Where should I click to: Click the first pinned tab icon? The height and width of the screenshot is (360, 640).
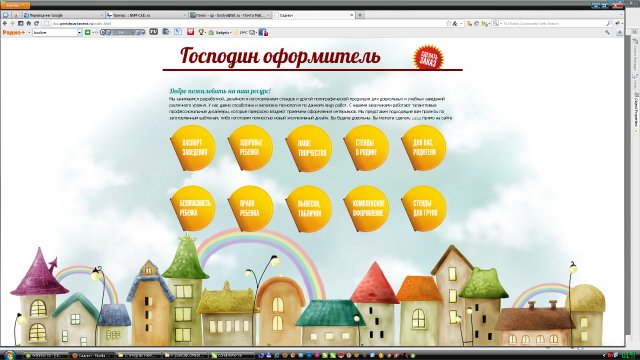pyautogui.click(x=6, y=15)
